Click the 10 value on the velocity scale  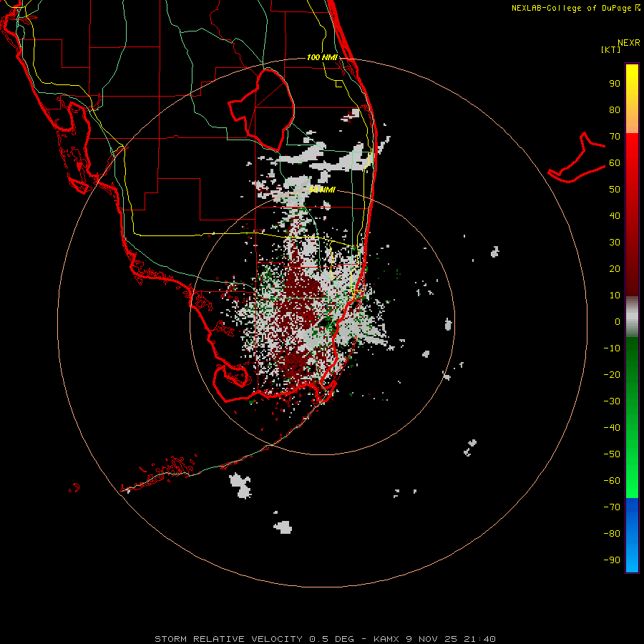click(615, 296)
